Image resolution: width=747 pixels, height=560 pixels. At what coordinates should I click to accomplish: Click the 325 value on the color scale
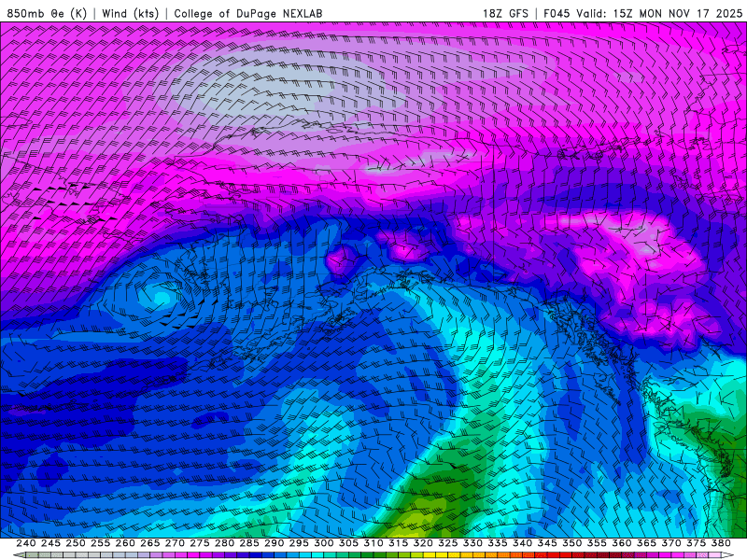[x=448, y=543]
